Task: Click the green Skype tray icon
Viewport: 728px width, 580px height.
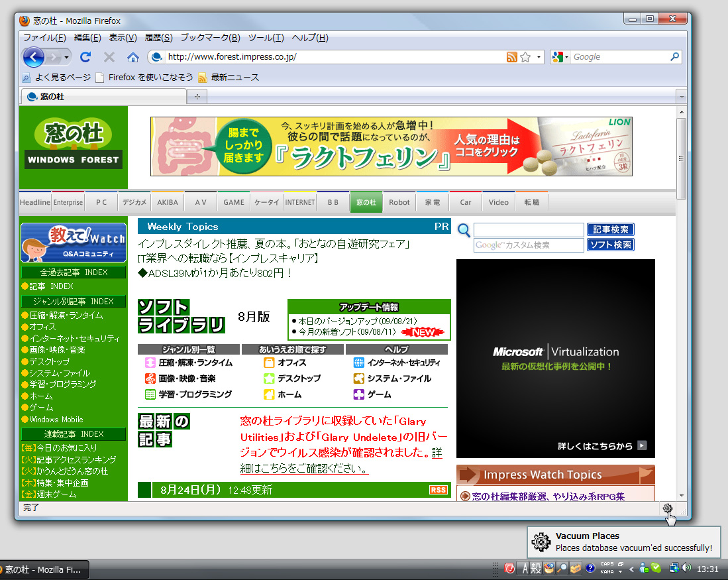Action: tap(656, 568)
